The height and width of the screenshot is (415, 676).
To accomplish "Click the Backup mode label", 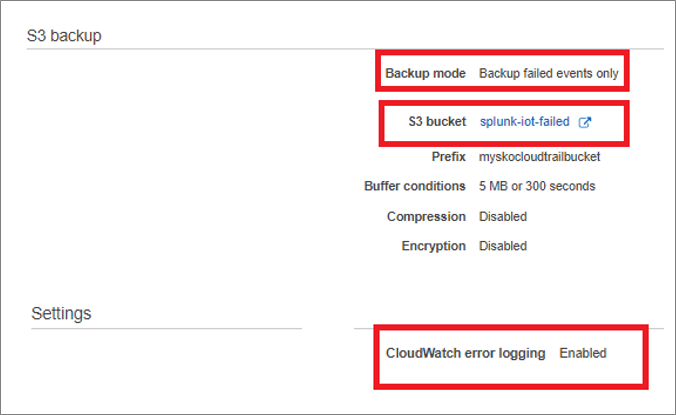I will 425,73.
